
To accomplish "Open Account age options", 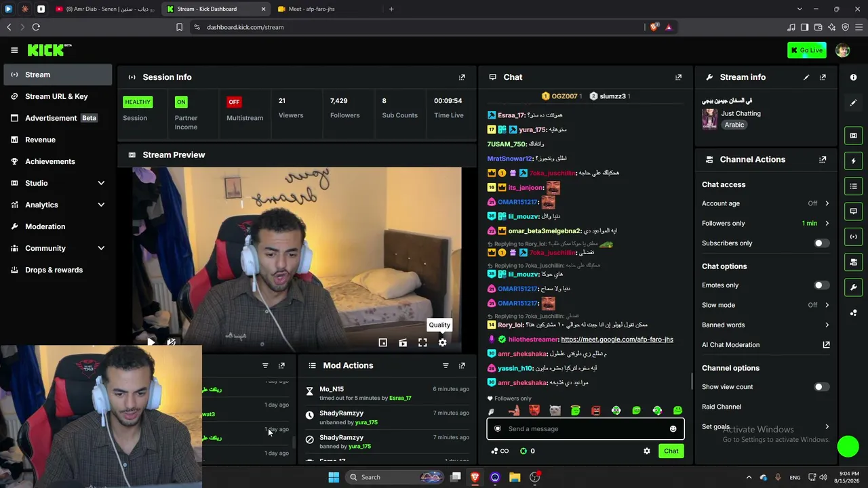I will pyautogui.click(x=766, y=203).
